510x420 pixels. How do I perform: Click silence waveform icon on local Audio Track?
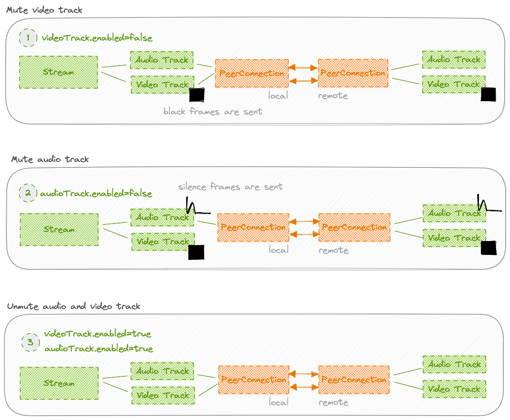198,206
